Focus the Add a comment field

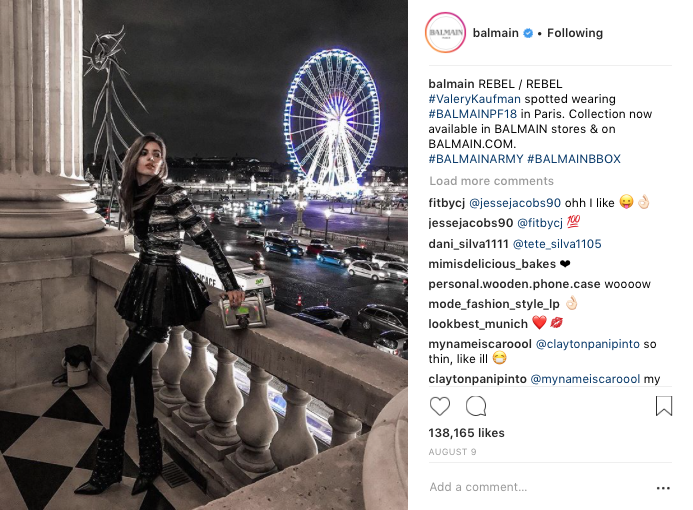(539, 487)
